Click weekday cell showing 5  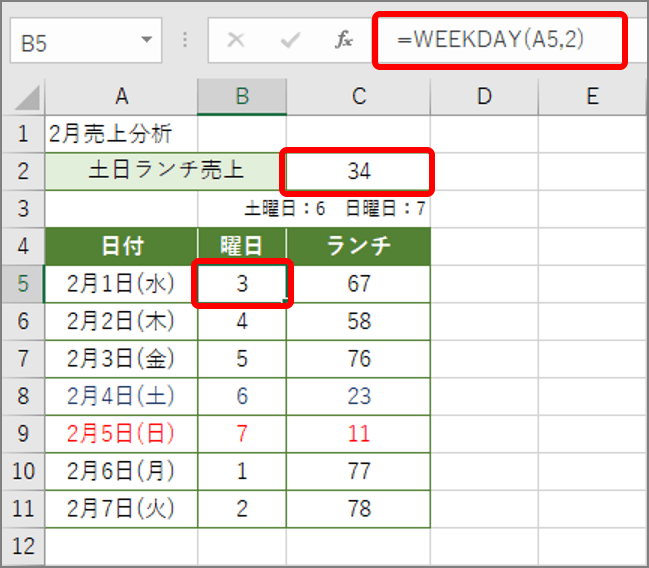click(x=242, y=359)
